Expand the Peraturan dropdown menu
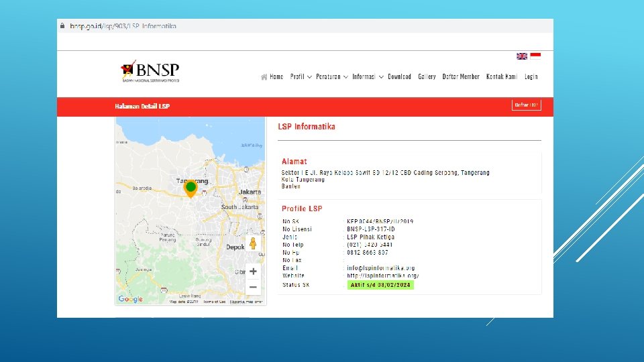Viewport: 644px width, 362px height. tap(332, 76)
